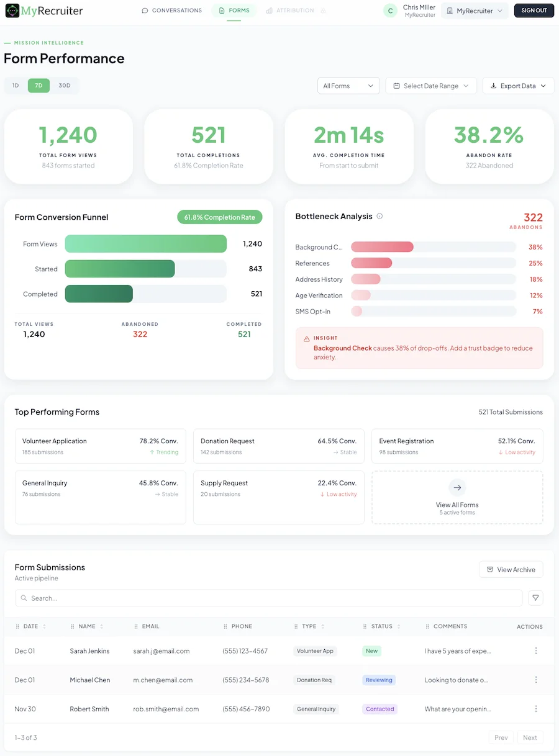The width and height of the screenshot is (559, 756).
Task: Select the Forms document icon in navigation
Action: click(221, 10)
